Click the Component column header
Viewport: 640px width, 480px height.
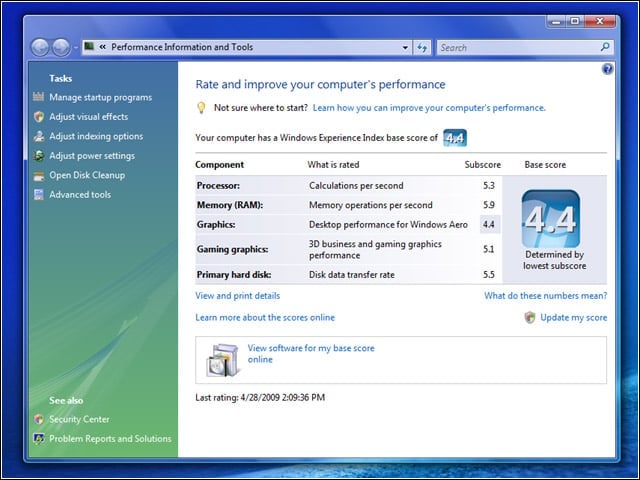[219, 164]
